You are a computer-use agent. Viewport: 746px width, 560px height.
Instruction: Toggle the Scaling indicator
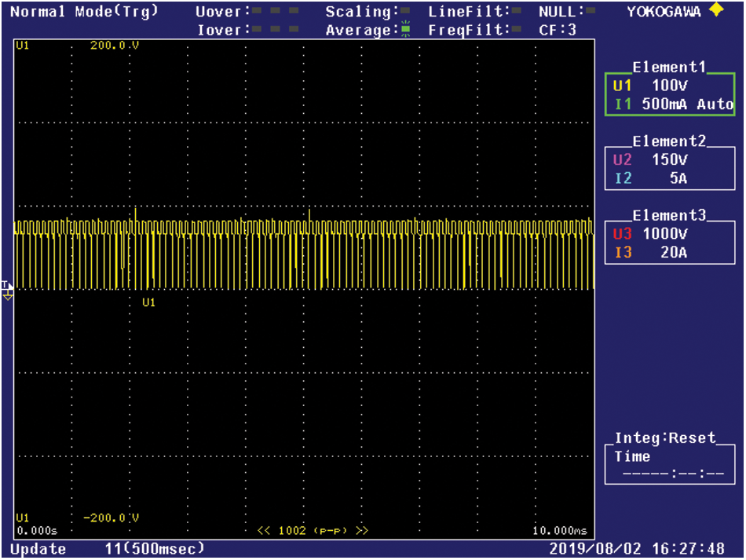coord(405,12)
